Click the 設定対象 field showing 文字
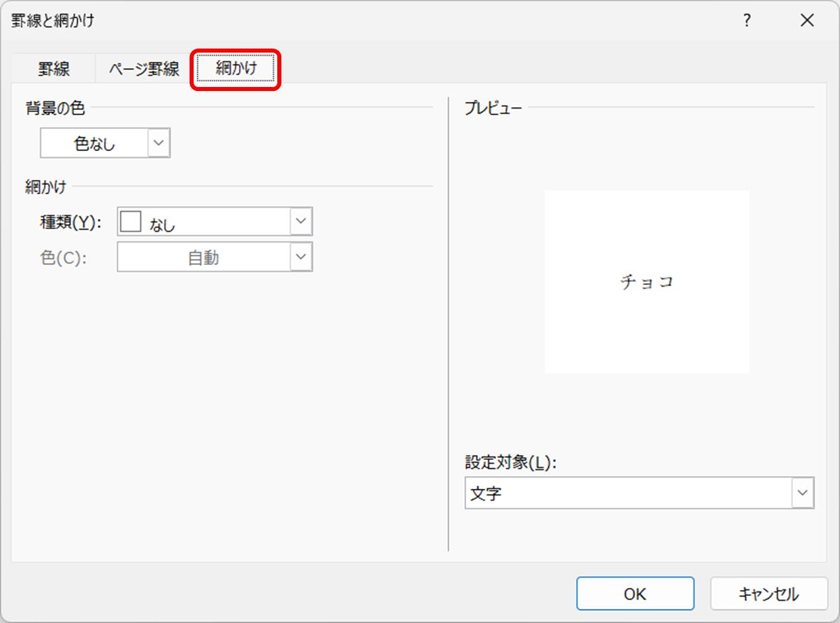The height and width of the screenshot is (623, 840). tap(627, 494)
